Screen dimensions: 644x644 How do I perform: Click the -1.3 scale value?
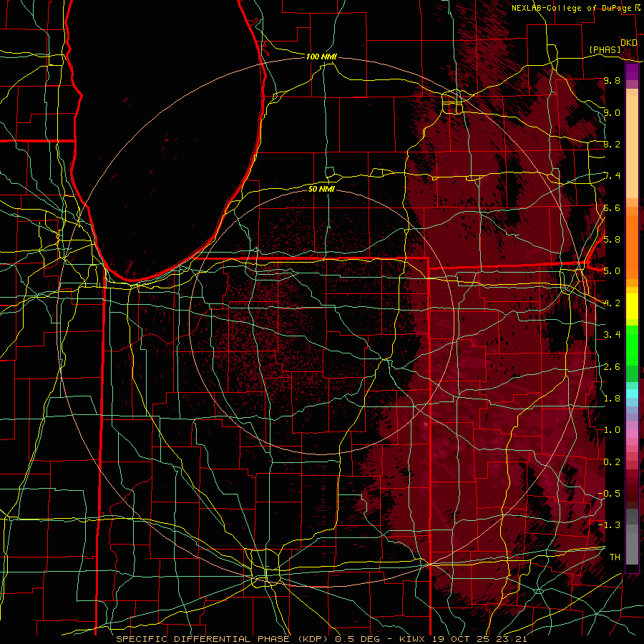[x=610, y=525]
